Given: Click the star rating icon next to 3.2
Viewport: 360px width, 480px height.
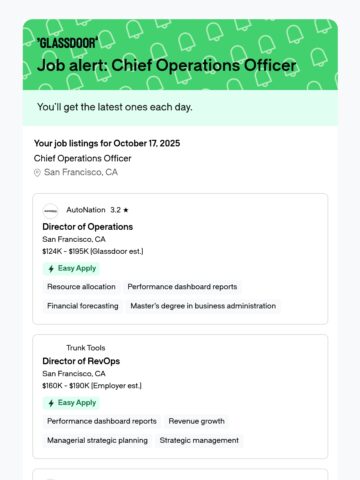Looking at the screenshot, I should click(126, 210).
